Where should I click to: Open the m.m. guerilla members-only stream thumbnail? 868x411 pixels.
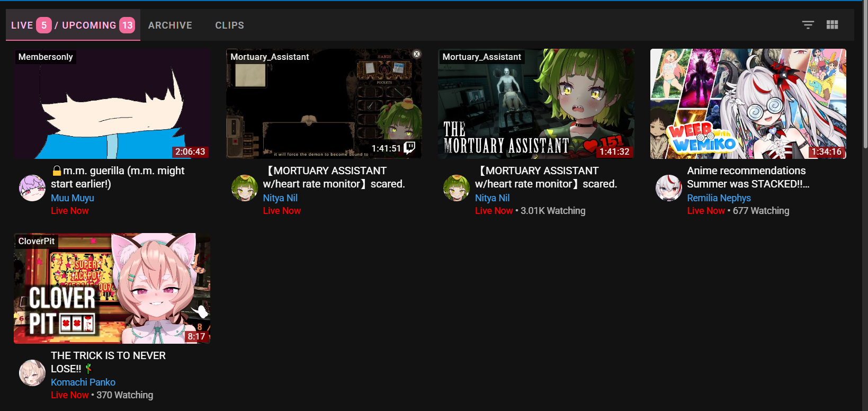click(112, 104)
